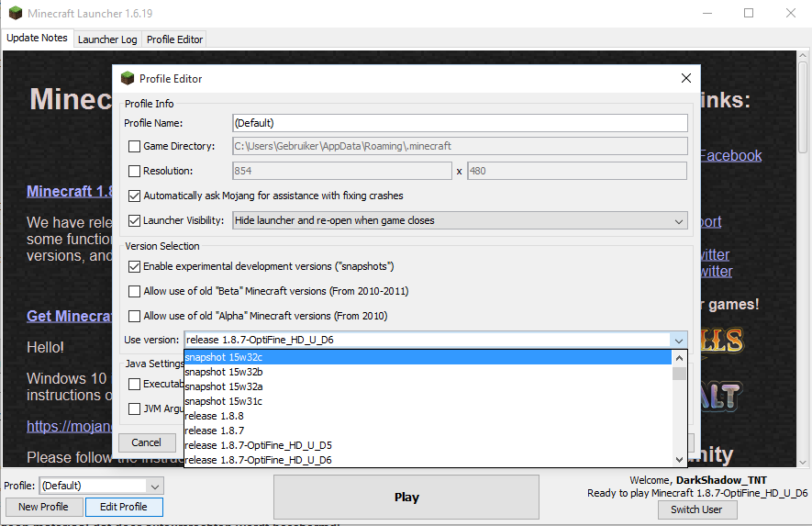The image size is (812, 526).
Task: Toggle the Executable checkbox in Java Settings
Action: tap(134, 384)
